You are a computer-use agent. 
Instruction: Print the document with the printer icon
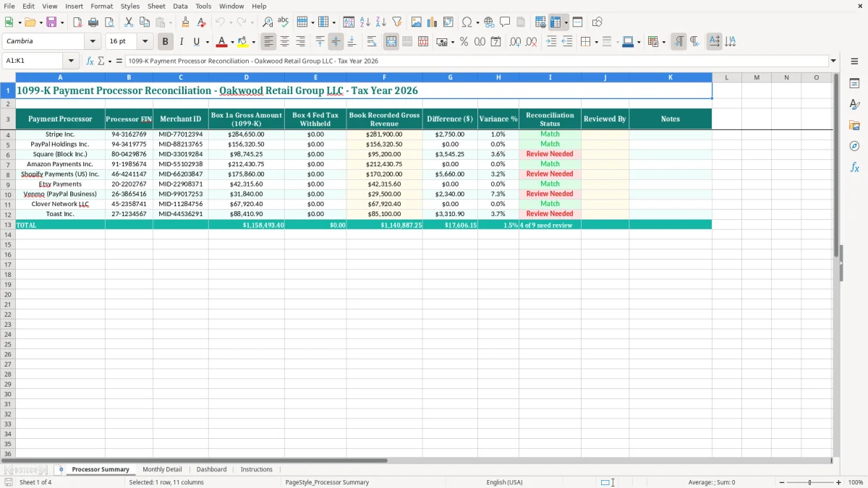(x=93, y=22)
